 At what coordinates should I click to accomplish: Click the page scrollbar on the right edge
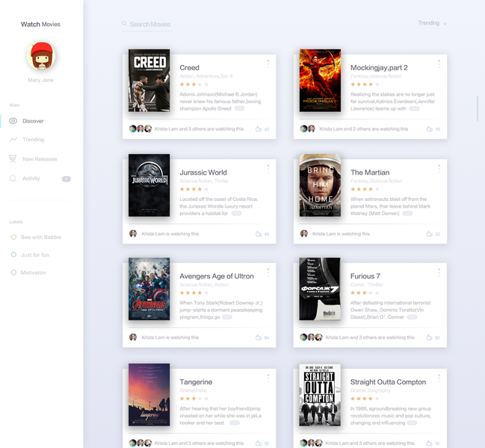click(x=478, y=108)
